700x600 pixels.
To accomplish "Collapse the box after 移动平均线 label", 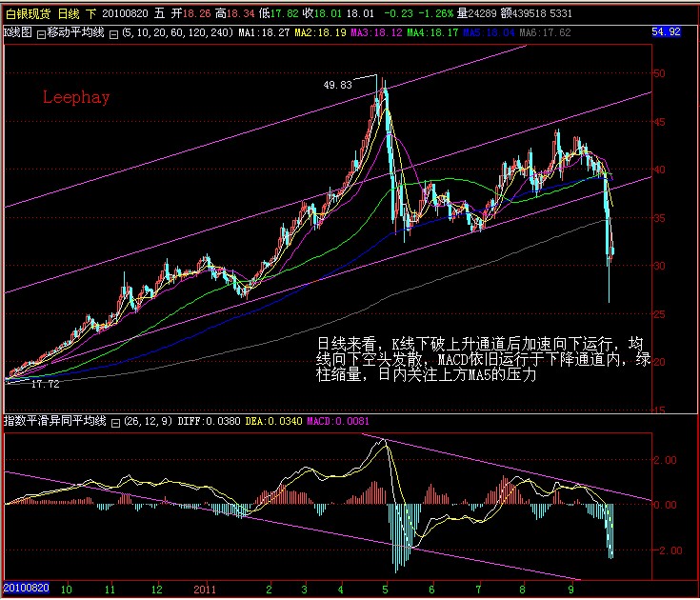I will coord(114,32).
